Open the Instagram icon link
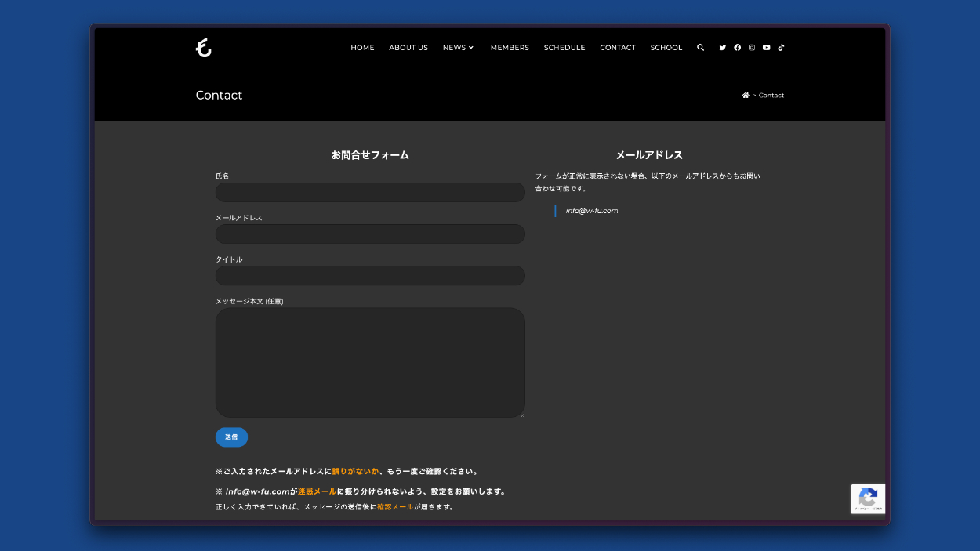This screenshot has height=551, width=980. pyautogui.click(x=752, y=48)
